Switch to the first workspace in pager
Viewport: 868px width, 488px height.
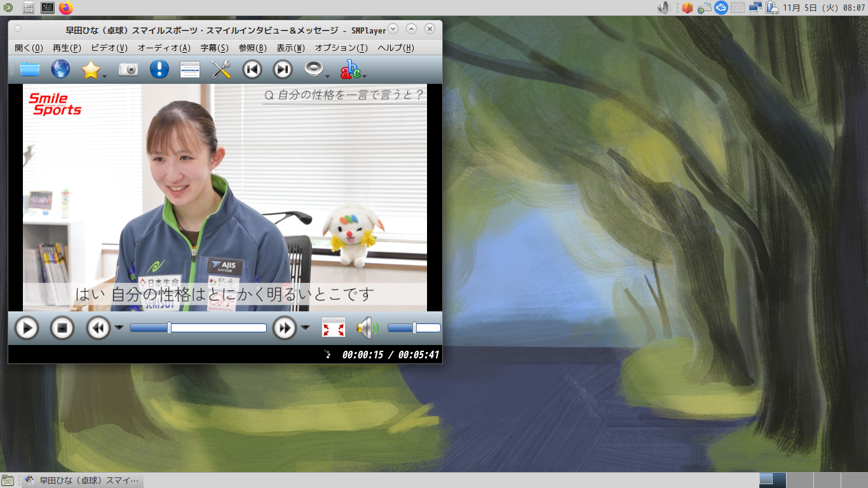tap(773, 480)
